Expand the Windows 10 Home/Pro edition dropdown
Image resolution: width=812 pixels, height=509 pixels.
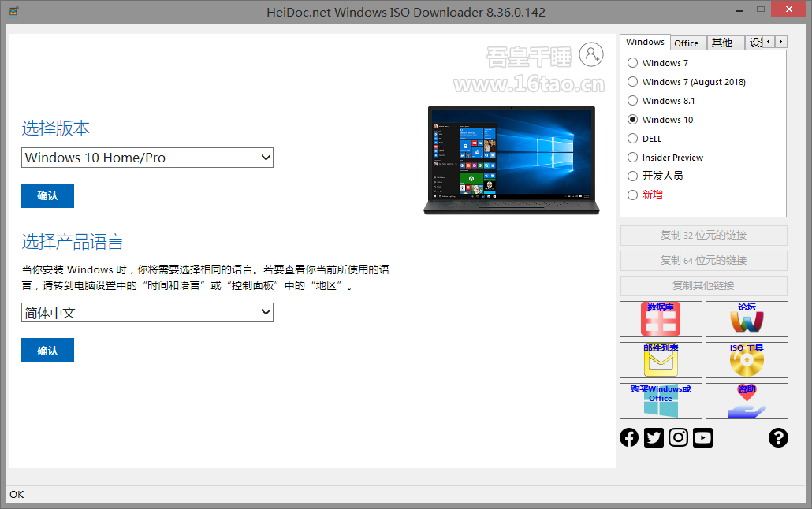click(x=147, y=158)
